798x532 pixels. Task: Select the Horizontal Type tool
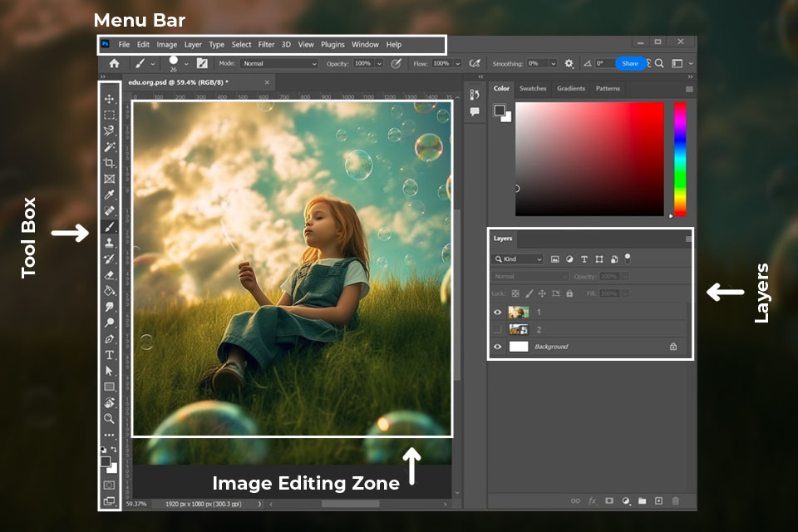coord(109,355)
